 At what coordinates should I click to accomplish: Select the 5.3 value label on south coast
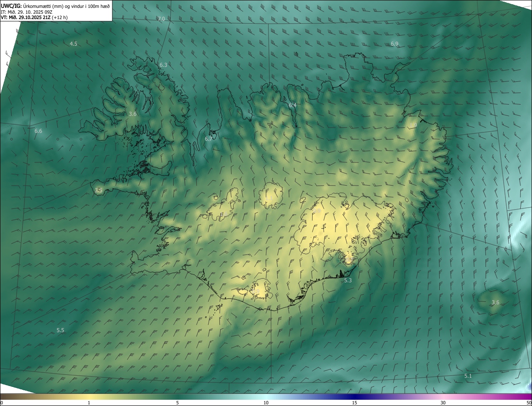pos(348,281)
